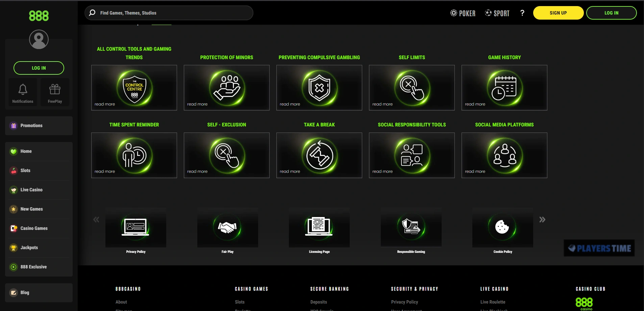Open Privacy Policy laptop icon

pos(136,227)
